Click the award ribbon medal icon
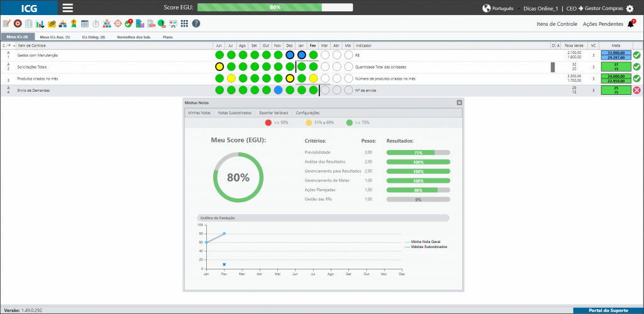This screenshot has height=314, width=644. 74,23
